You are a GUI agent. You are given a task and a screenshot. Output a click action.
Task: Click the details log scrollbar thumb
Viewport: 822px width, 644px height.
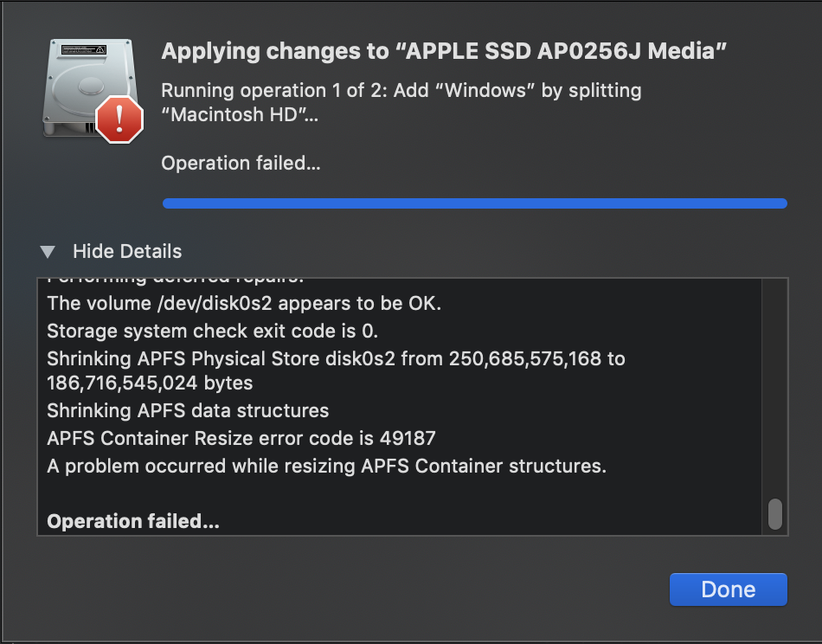(775, 513)
